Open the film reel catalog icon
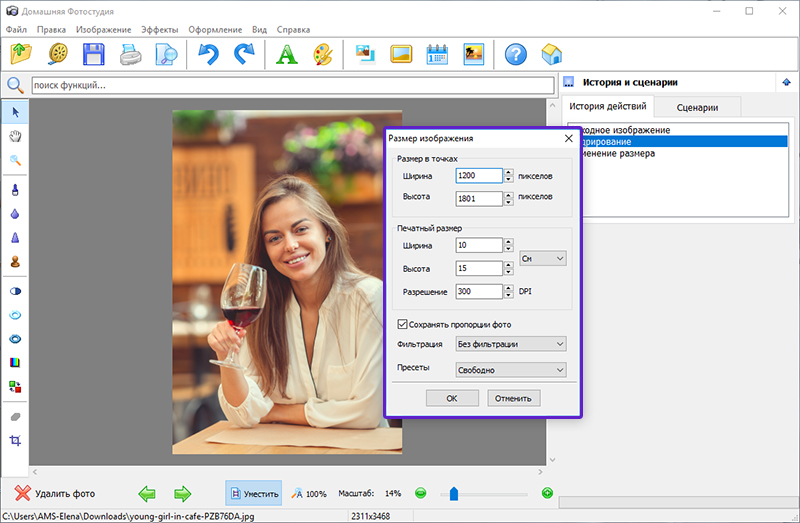The width and height of the screenshot is (800, 523). (x=58, y=54)
